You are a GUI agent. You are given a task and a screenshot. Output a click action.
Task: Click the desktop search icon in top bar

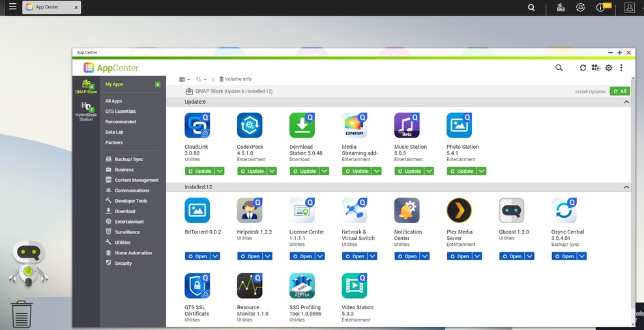click(531, 7)
